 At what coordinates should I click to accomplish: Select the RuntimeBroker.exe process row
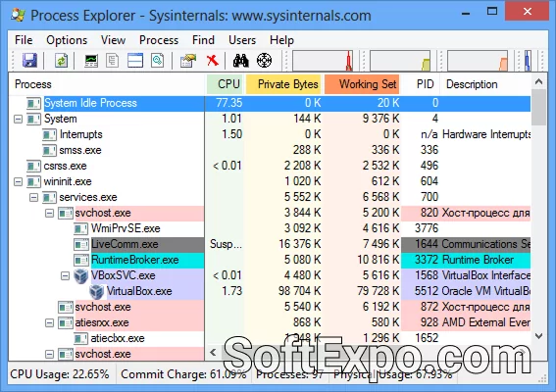pos(270,260)
